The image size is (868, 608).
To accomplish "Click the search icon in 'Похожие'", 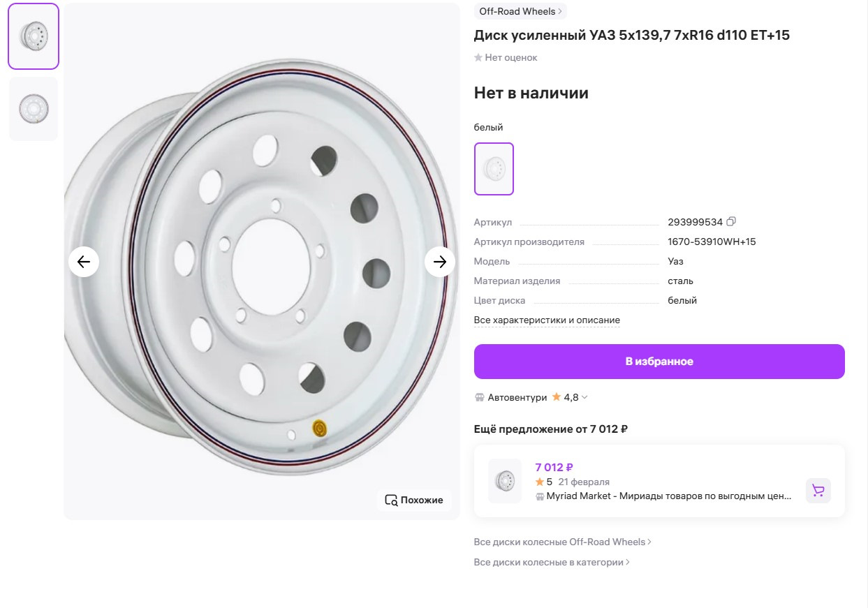I will coord(391,500).
